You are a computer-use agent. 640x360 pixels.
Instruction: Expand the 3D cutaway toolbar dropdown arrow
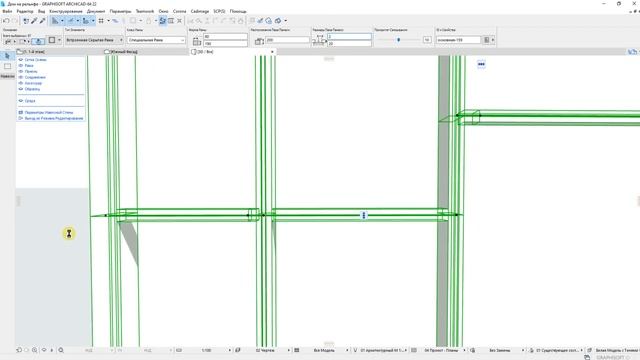point(285,21)
